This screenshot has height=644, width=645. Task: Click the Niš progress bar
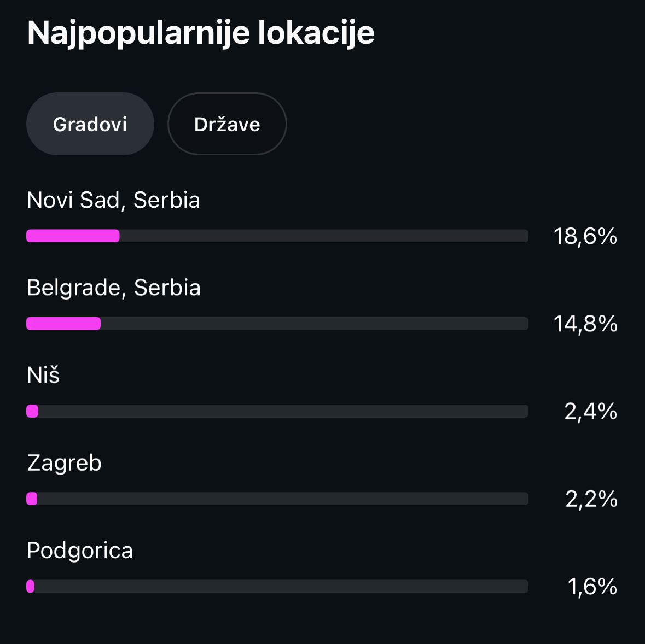(x=277, y=411)
